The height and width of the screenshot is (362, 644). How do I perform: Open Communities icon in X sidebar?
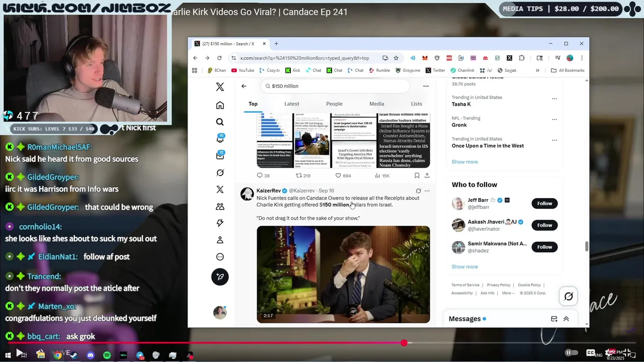pyautogui.click(x=220, y=206)
